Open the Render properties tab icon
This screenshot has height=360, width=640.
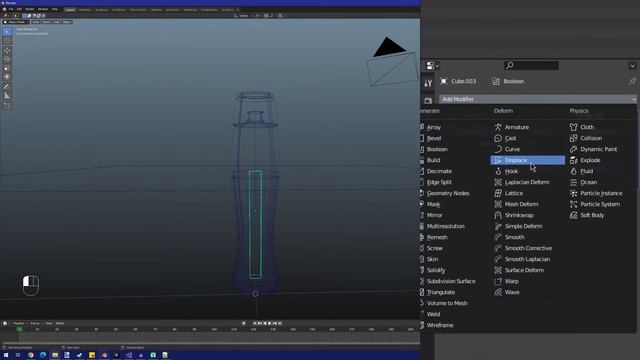[x=428, y=100]
